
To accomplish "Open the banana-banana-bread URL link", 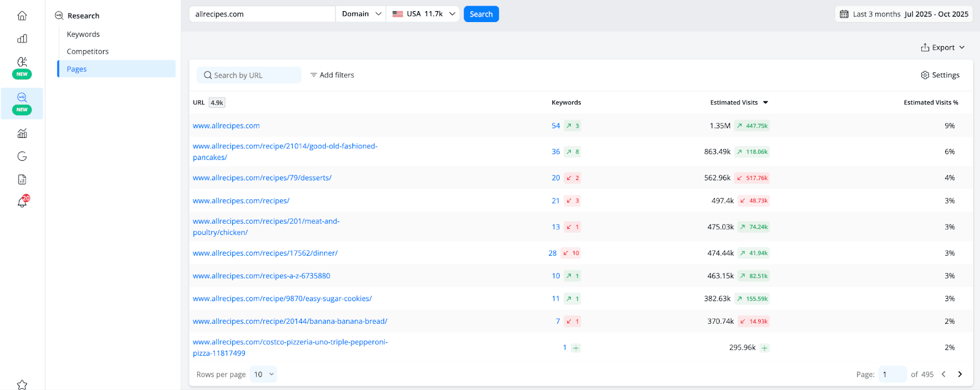I will pyautogui.click(x=290, y=321).
